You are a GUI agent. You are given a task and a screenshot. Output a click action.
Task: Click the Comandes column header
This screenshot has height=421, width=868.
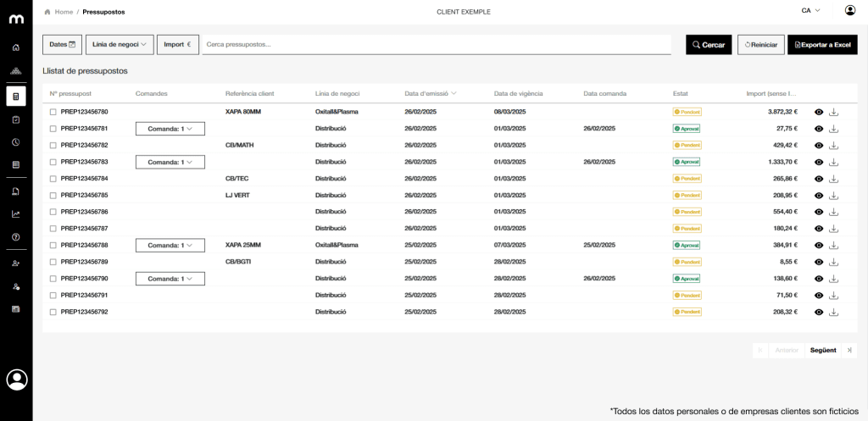(x=151, y=93)
